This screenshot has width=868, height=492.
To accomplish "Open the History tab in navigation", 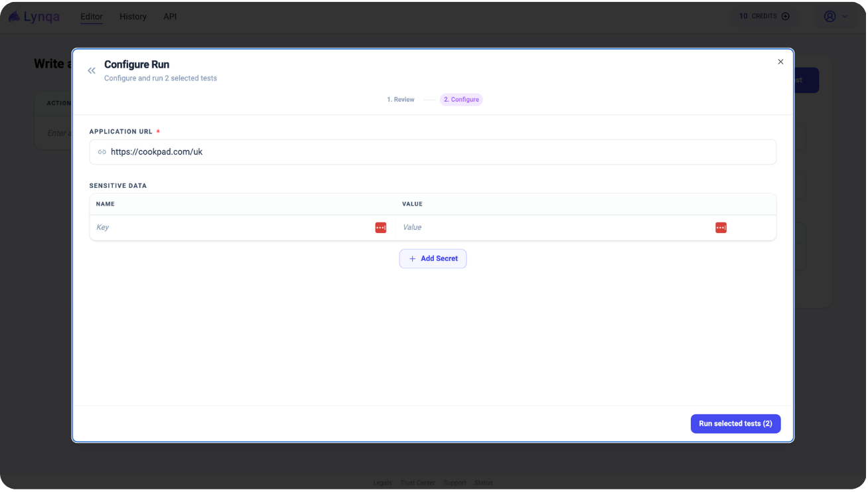I will (x=133, y=17).
